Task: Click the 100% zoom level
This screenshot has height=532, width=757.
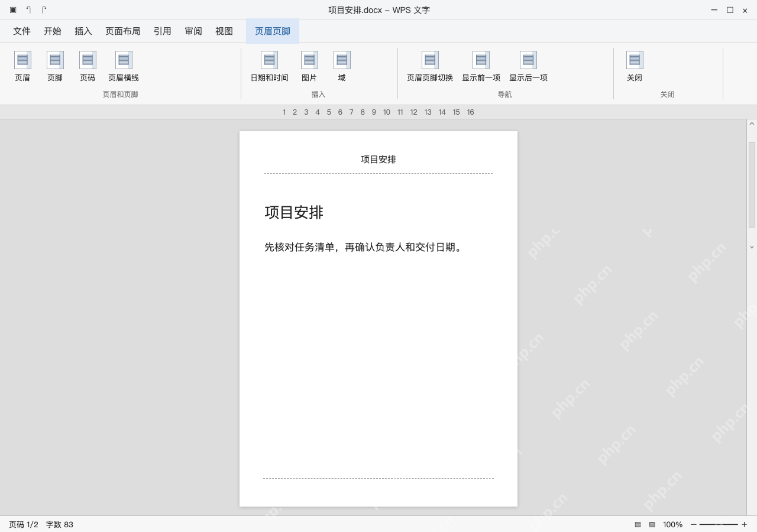Action: (x=672, y=524)
